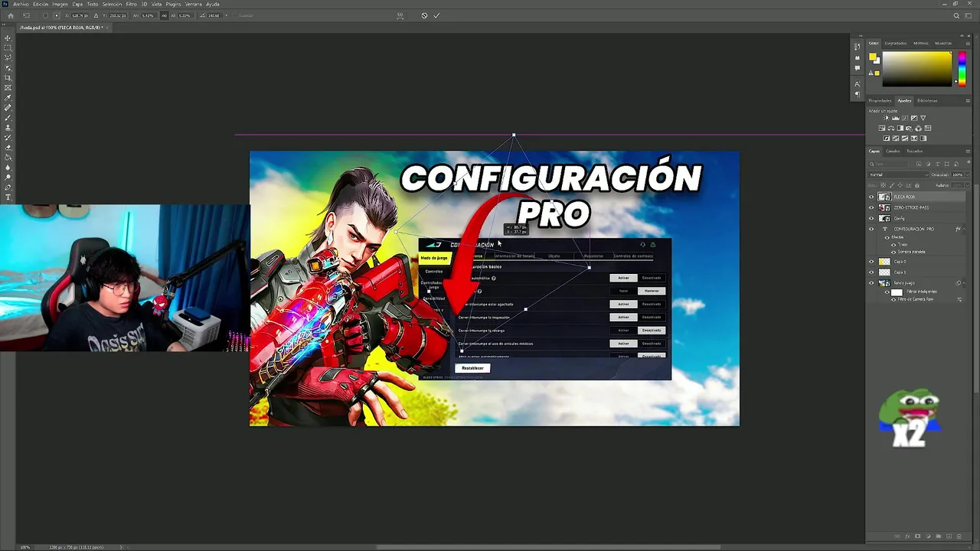This screenshot has width=980, height=551.
Task: Collapse effects of CONFIGURACIÓN PRO layer
Action: pyautogui.click(x=964, y=229)
